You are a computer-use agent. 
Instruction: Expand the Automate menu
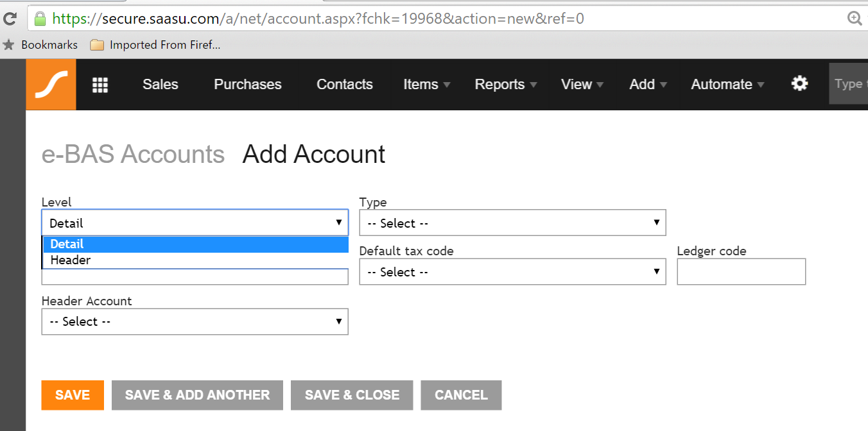[728, 85]
